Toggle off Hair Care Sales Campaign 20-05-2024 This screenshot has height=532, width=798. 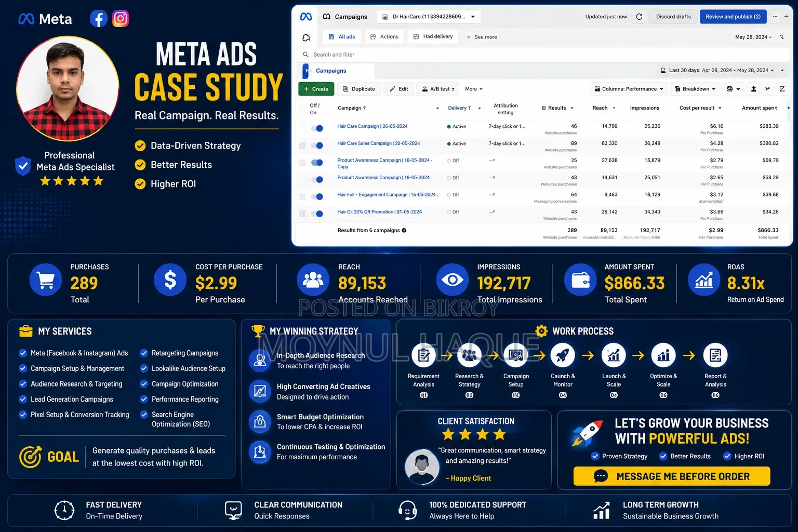click(317, 145)
